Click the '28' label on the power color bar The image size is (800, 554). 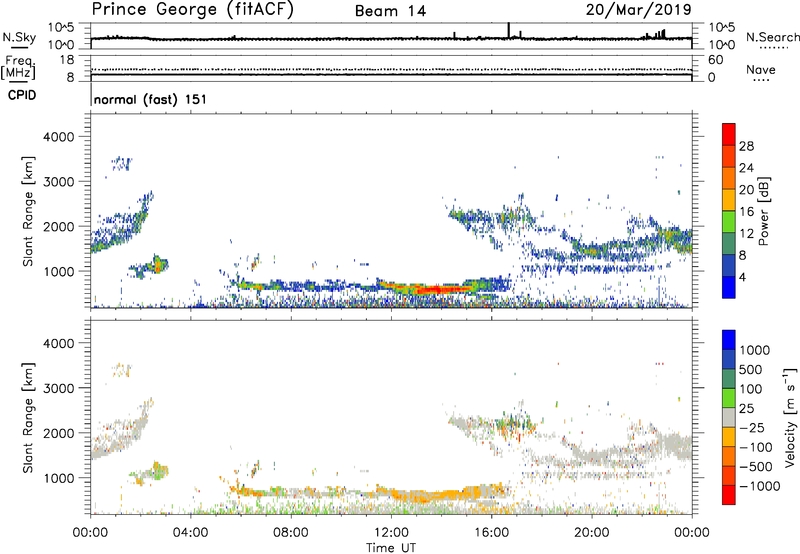(x=746, y=146)
